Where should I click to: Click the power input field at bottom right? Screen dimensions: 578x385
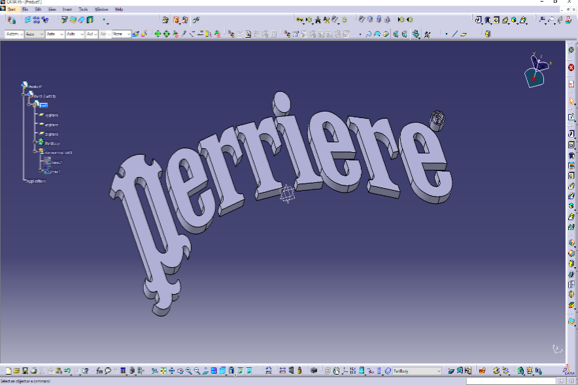[511, 381]
